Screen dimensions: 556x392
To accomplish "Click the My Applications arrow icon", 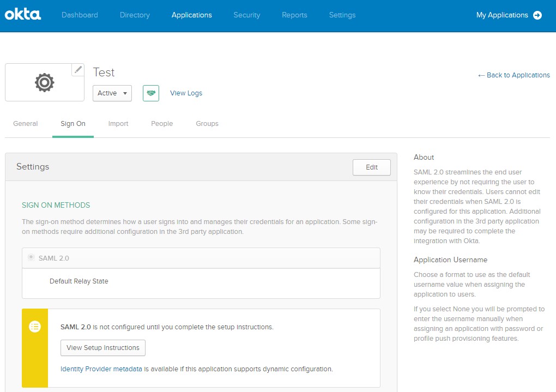I will [x=537, y=15].
